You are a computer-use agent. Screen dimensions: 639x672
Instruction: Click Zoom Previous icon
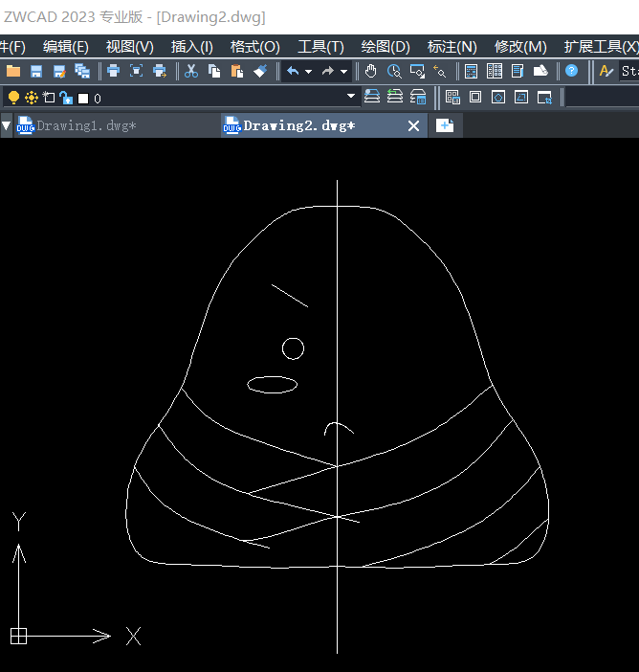[440, 71]
